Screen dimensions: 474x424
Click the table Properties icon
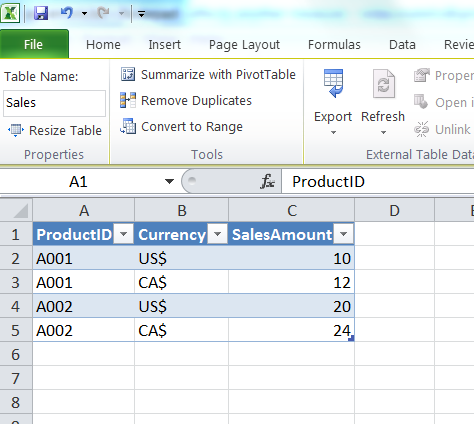422,75
